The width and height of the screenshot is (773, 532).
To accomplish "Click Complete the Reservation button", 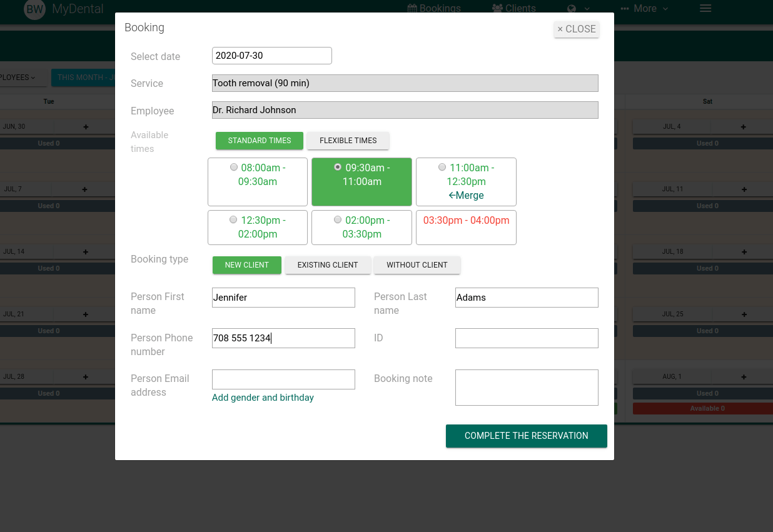I will [526, 436].
